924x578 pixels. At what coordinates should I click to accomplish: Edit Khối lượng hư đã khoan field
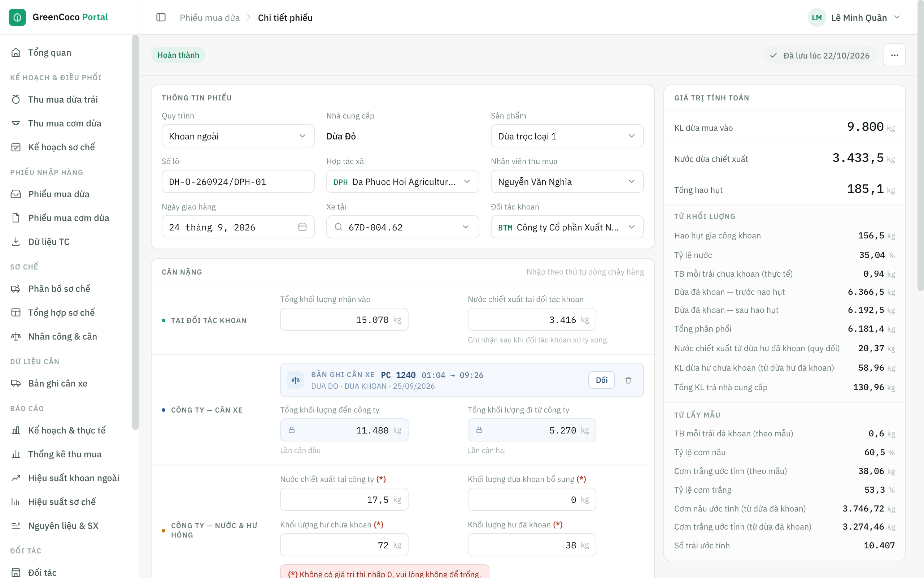coord(532,545)
